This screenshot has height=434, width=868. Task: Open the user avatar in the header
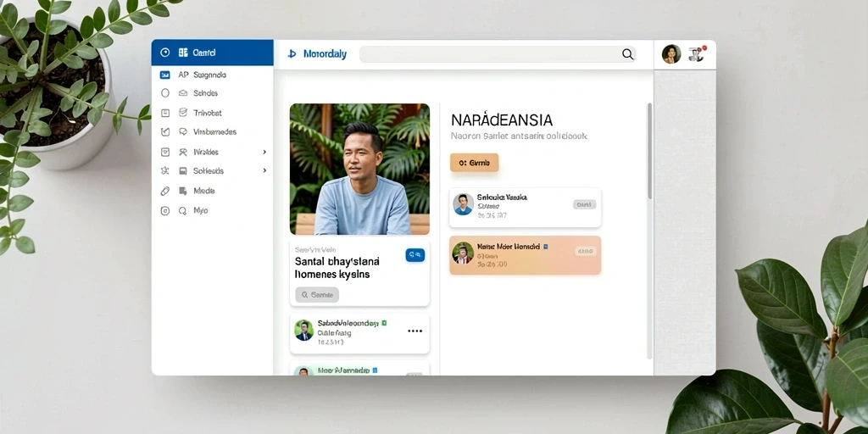point(671,53)
